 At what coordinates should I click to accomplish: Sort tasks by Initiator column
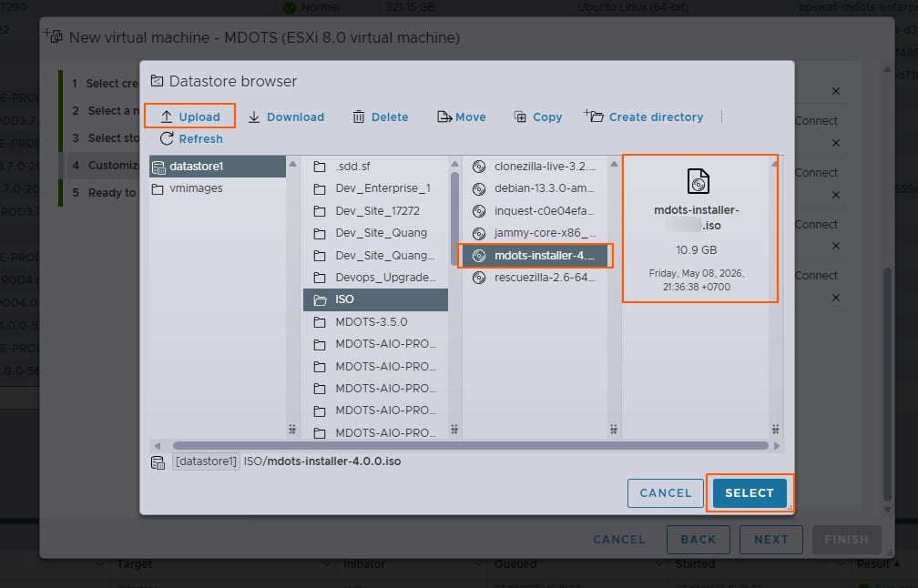click(364, 564)
